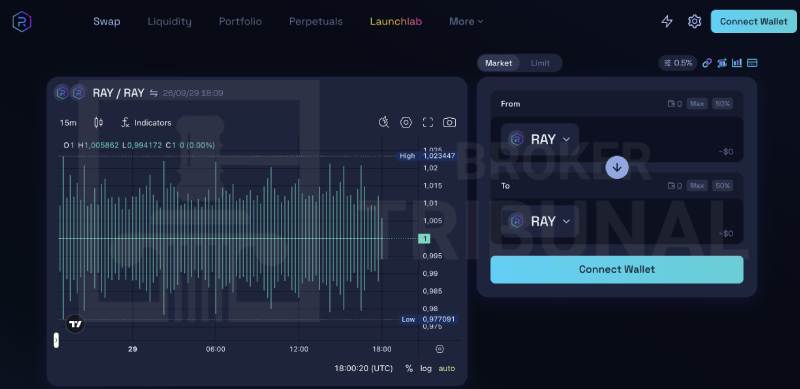Click 50% in the From section
Screen dimensions: 800x389
pyautogui.click(x=722, y=104)
